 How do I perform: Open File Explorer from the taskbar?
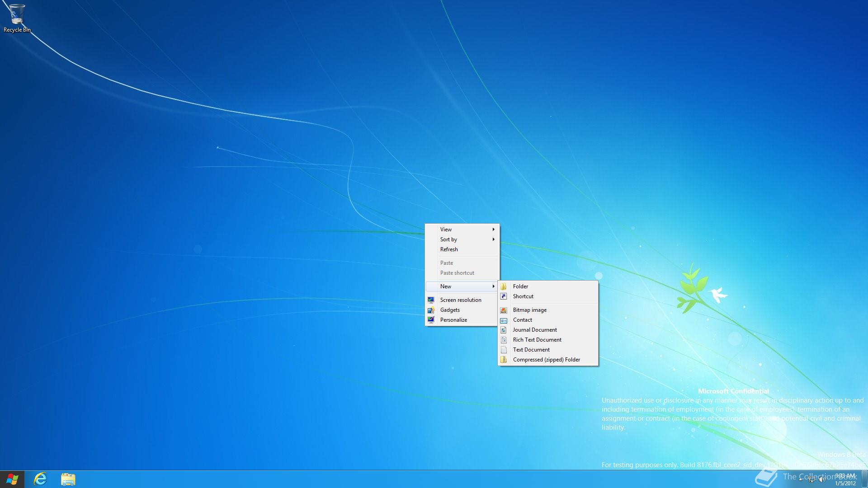tap(68, 479)
